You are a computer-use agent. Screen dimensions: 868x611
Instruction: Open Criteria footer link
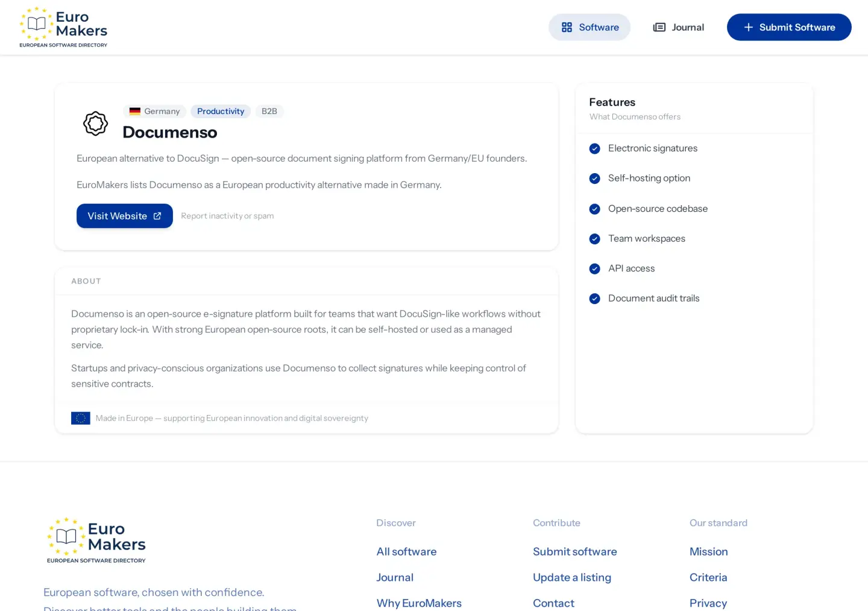click(708, 577)
